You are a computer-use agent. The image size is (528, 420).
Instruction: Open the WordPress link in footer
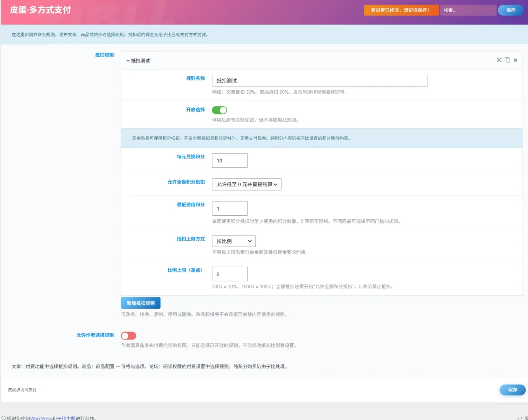coord(41,418)
